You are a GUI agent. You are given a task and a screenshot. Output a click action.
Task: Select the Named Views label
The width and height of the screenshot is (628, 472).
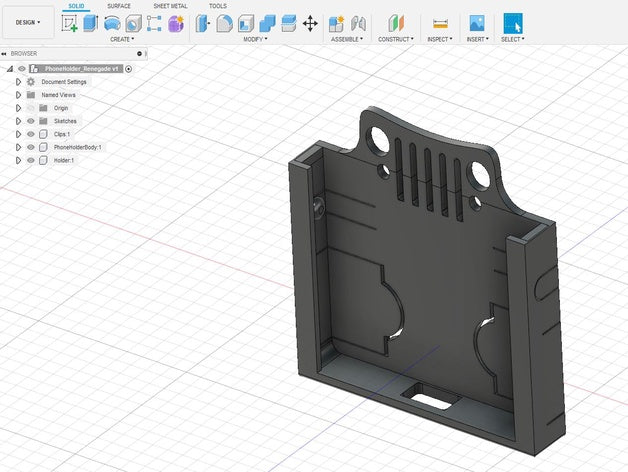coord(58,95)
